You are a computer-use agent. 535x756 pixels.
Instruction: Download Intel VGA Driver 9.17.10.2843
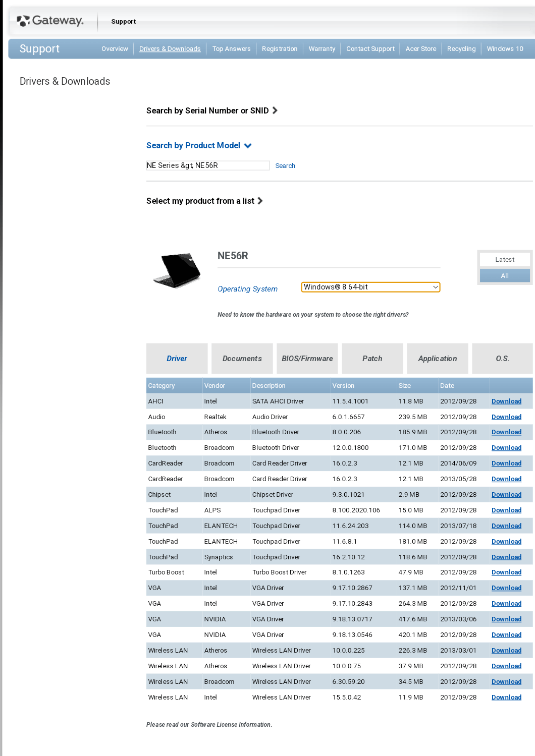click(507, 604)
